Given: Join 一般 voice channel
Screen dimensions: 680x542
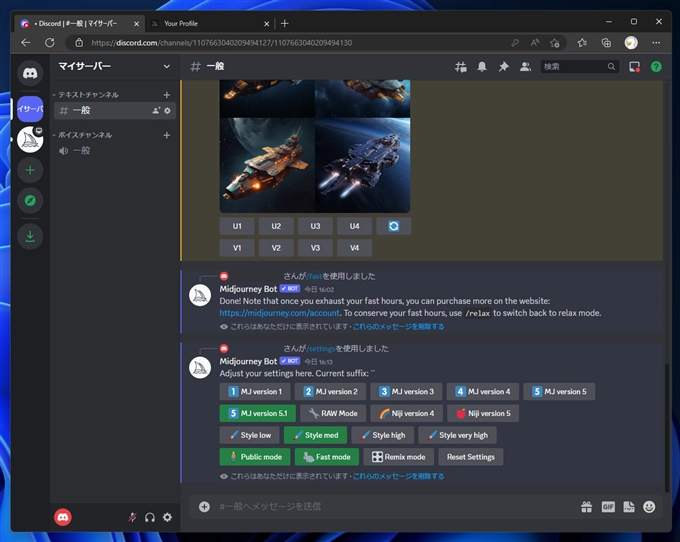Looking at the screenshot, I should click(x=115, y=151).
